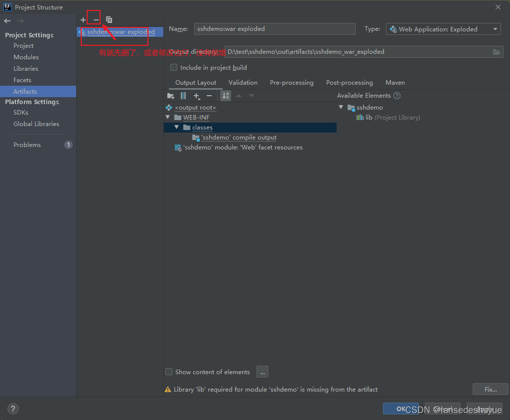Move selected element down
The image size is (510, 420).
pyautogui.click(x=252, y=96)
